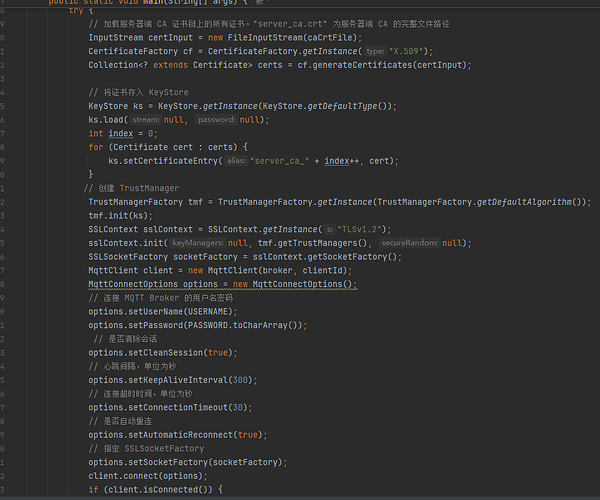The width and height of the screenshot is (600, 500).
Task: Click the "type:" inlay hint in getInstance
Action: coord(375,50)
